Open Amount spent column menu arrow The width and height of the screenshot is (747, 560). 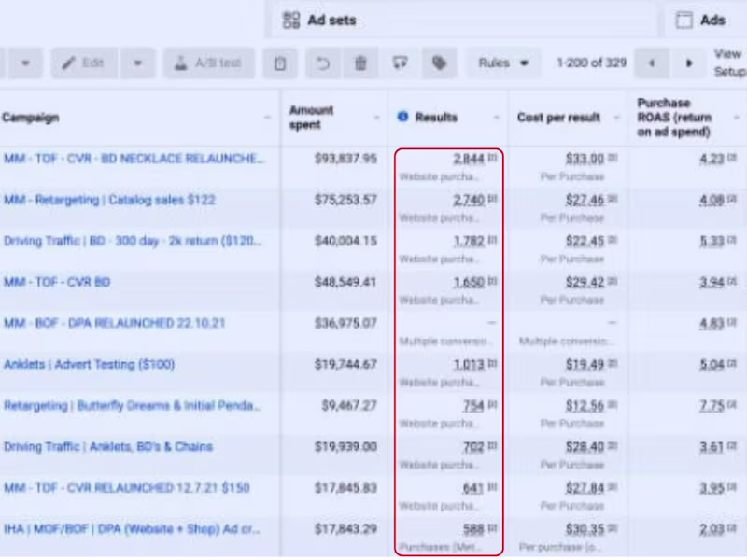[376, 118]
